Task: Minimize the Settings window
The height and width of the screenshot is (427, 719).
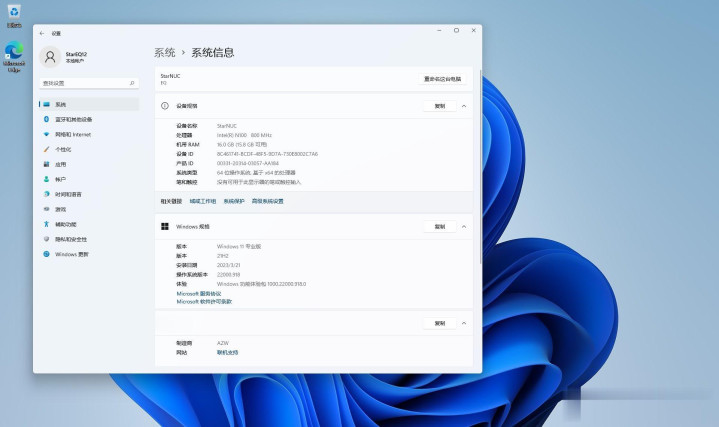Action: coord(439,30)
